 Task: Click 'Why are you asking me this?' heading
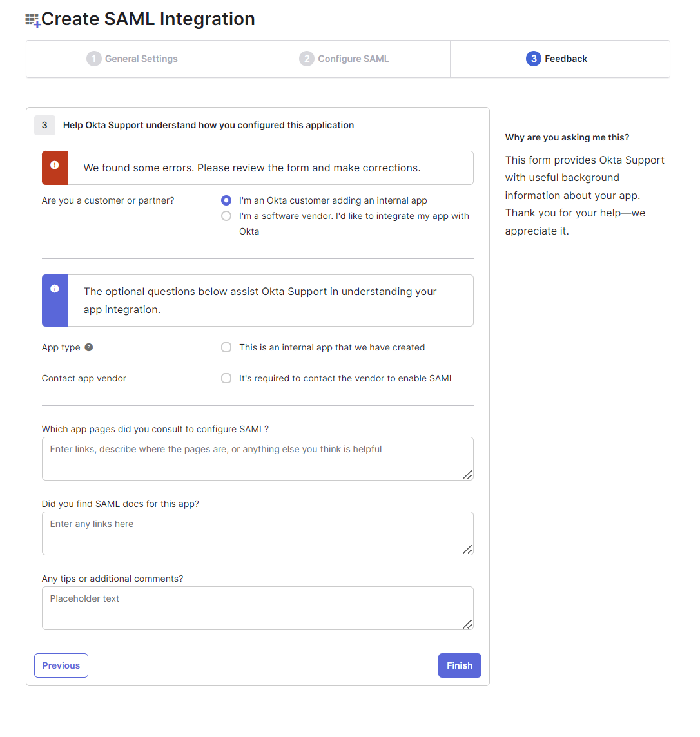(x=567, y=137)
